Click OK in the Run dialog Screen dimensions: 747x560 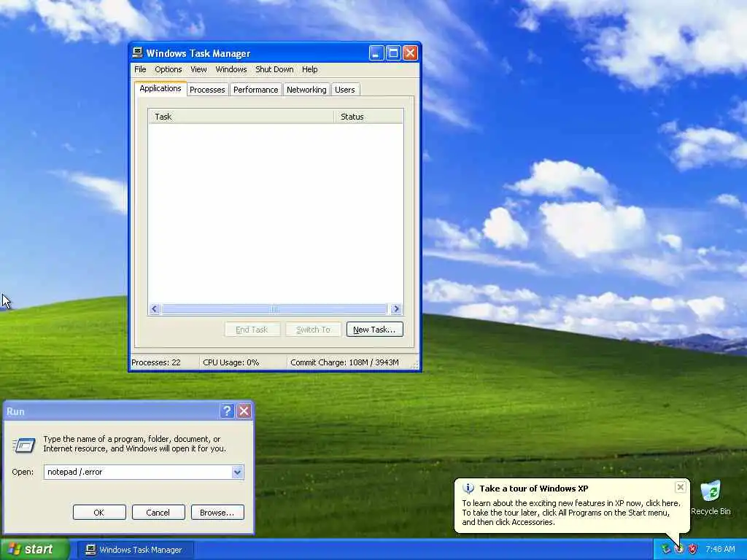click(x=99, y=513)
